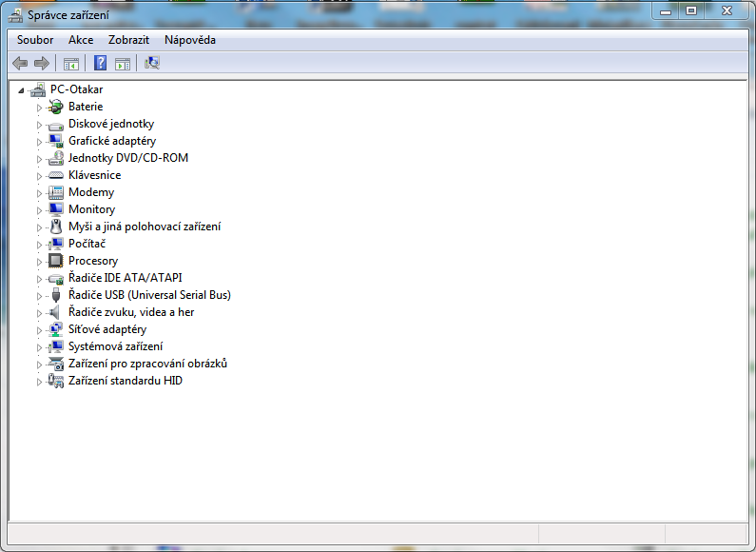
Task: Close the Správce zařízení window
Action: pyautogui.click(x=727, y=11)
